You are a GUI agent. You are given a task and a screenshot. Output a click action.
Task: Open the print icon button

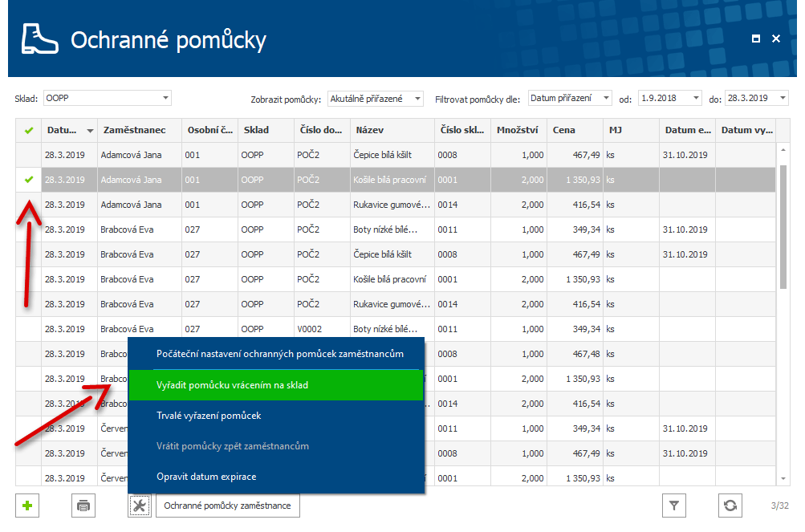[83, 506]
